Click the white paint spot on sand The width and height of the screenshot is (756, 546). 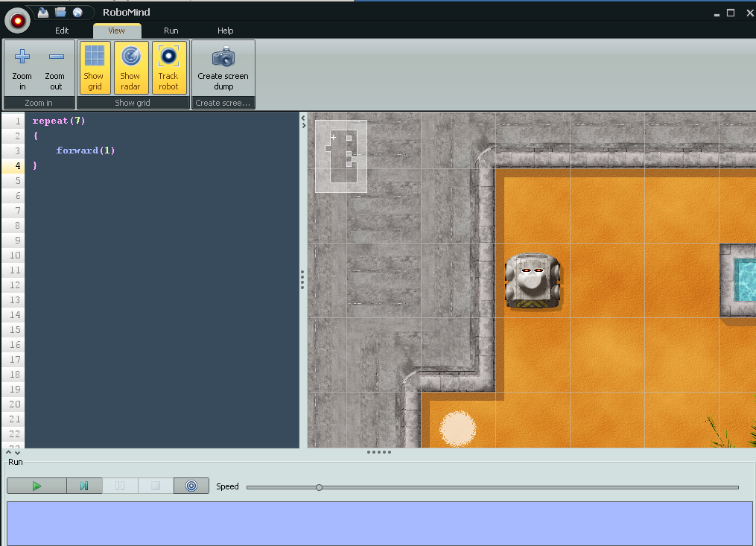click(x=457, y=428)
